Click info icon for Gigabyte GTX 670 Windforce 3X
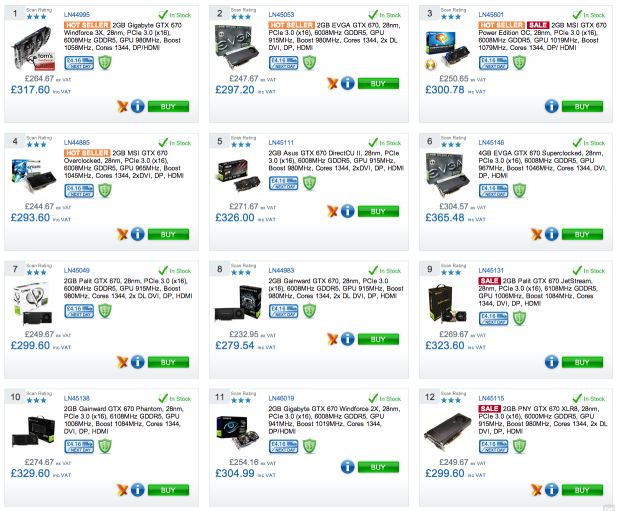 click(138, 106)
